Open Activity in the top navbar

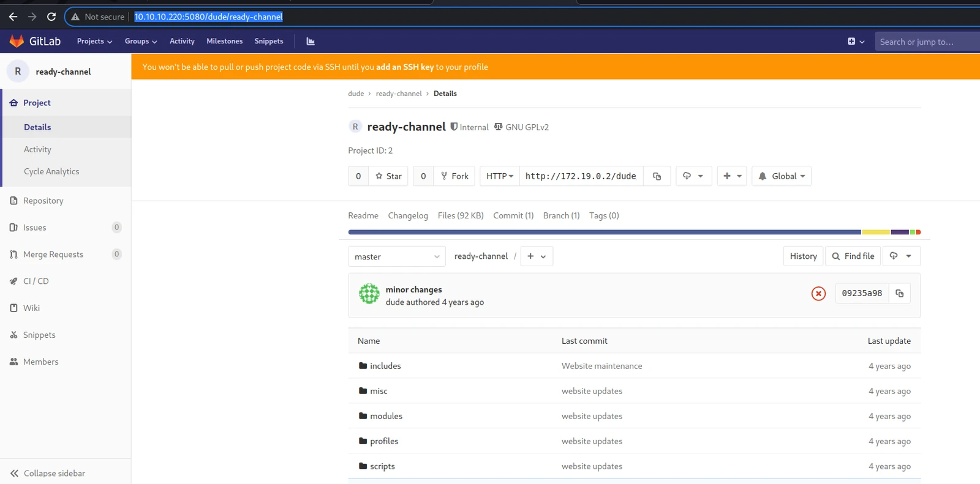point(182,41)
